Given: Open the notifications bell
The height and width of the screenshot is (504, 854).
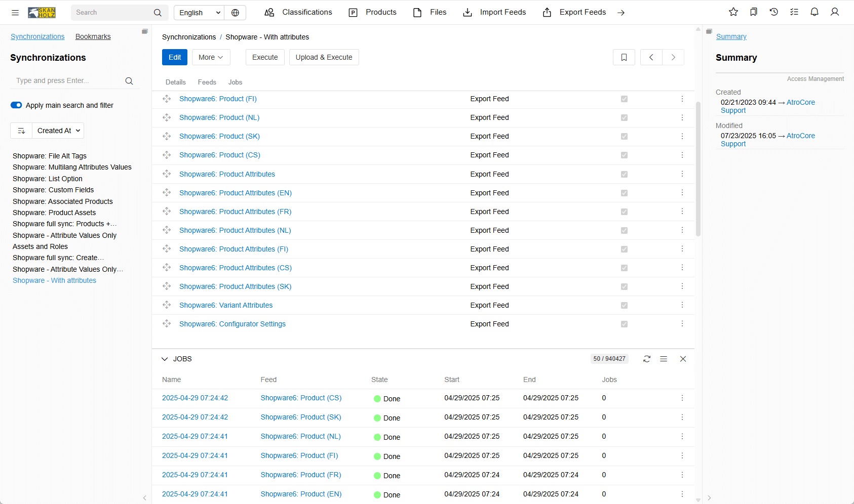Looking at the screenshot, I should (814, 12).
